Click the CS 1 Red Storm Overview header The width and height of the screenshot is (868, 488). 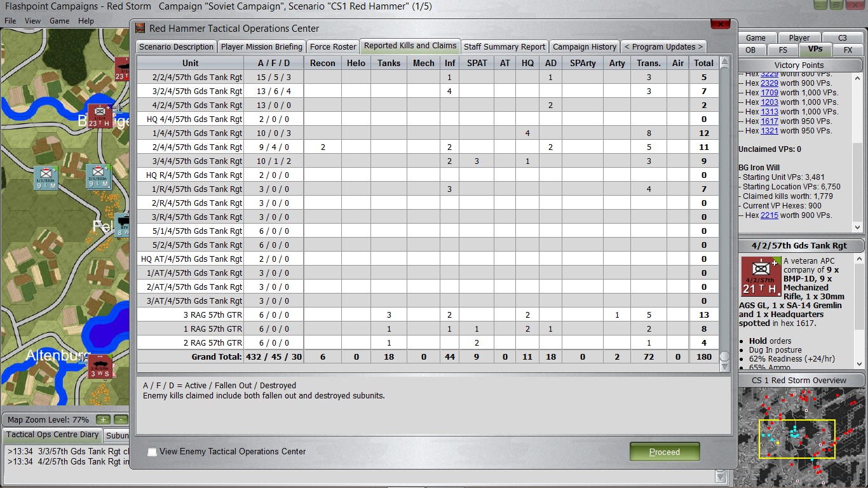coord(799,381)
